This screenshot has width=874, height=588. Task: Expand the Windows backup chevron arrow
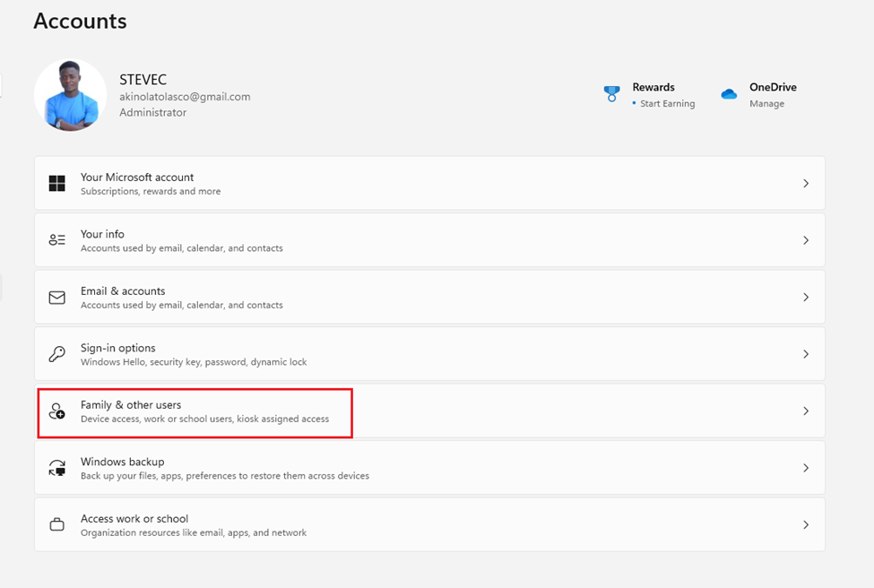[x=806, y=468]
